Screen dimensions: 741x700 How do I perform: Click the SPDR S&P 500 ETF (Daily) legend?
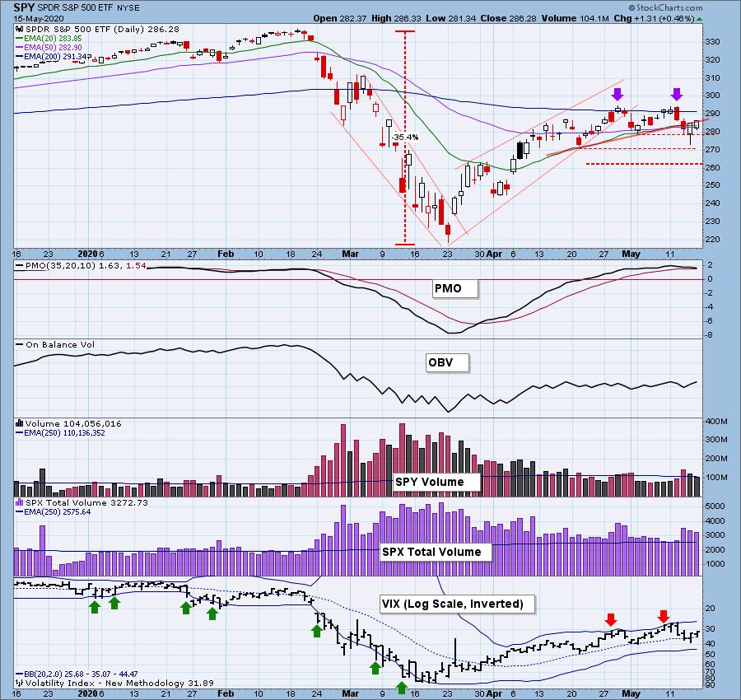point(97,30)
